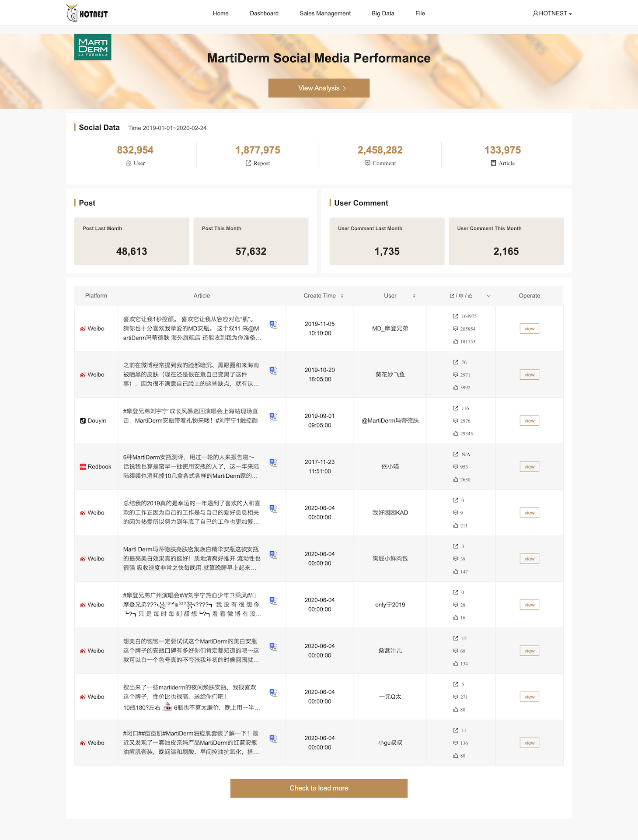The width and height of the screenshot is (638, 840).
Task: Click translate icon on first Weibo article
Action: (273, 325)
